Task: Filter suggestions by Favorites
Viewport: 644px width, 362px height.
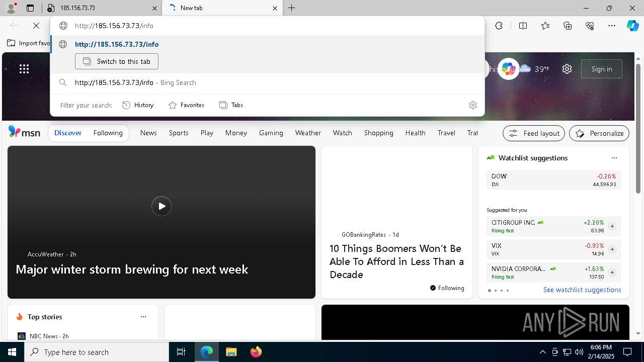Action: 186,105
